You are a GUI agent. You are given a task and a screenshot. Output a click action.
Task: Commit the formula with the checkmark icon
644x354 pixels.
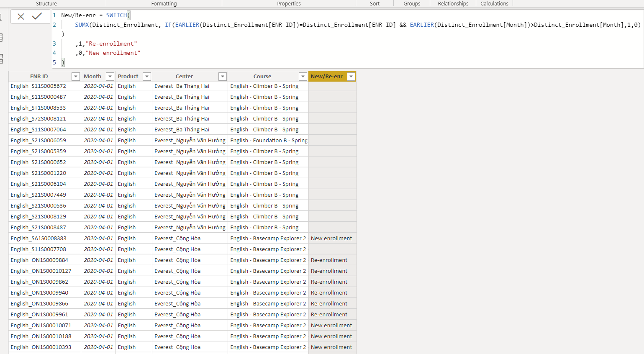pyautogui.click(x=37, y=16)
